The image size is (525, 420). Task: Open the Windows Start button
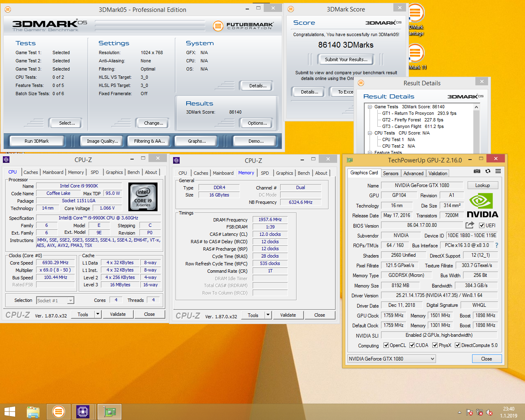coord(9,412)
